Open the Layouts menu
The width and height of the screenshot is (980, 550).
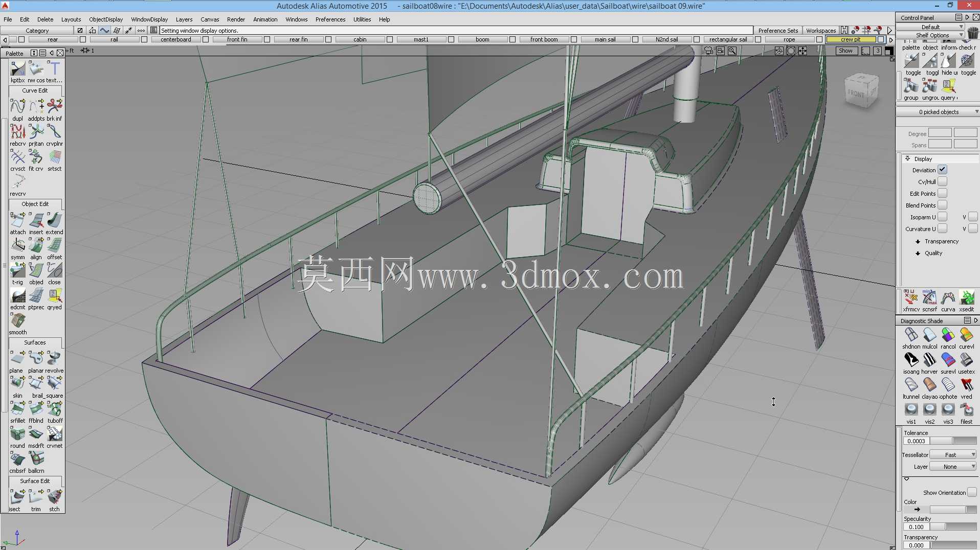click(71, 19)
